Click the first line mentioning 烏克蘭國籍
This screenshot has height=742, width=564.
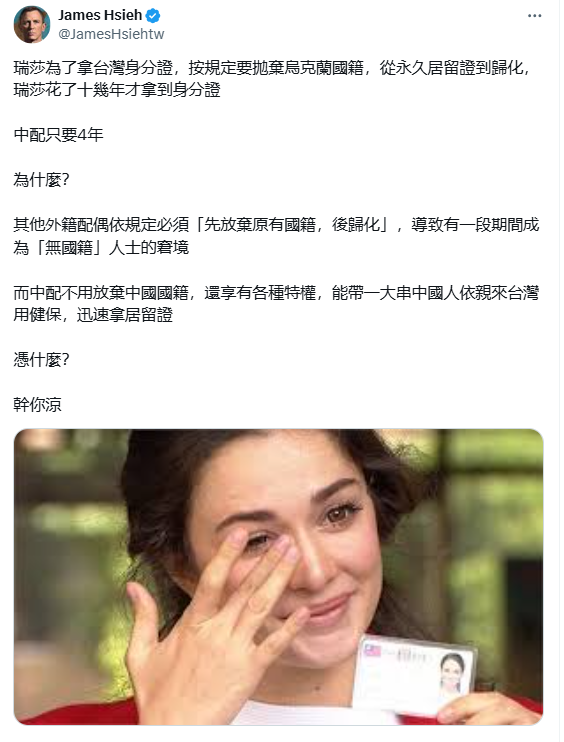pos(271,68)
